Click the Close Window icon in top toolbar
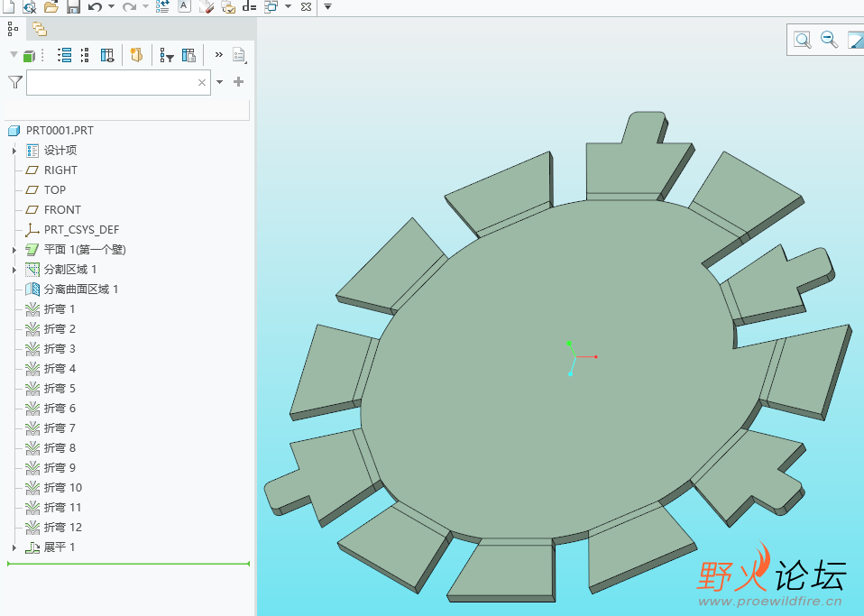The height and width of the screenshot is (616, 864). click(306, 6)
